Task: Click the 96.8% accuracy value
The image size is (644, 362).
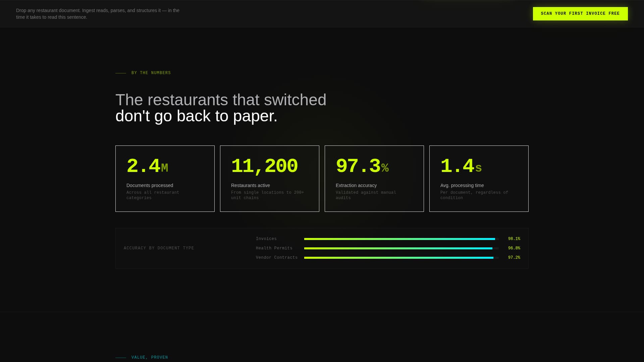Action: [514, 248]
